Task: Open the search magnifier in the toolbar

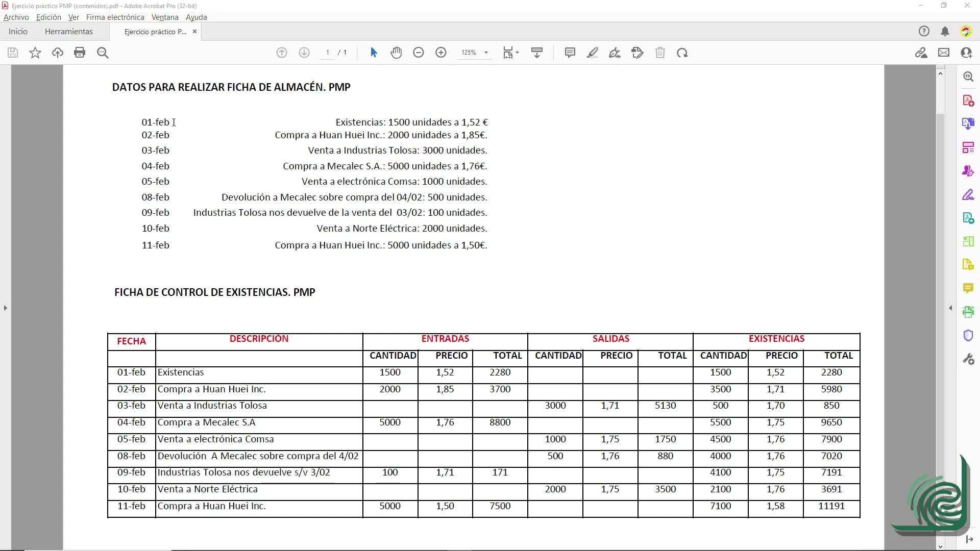Action: tap(103, 53)
